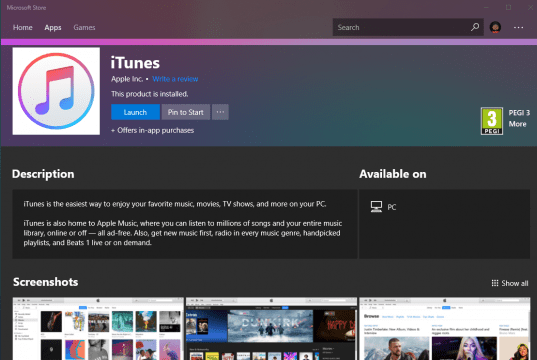Click the Description heading
This screenshot has width=537, height=360.
point(43,174)
